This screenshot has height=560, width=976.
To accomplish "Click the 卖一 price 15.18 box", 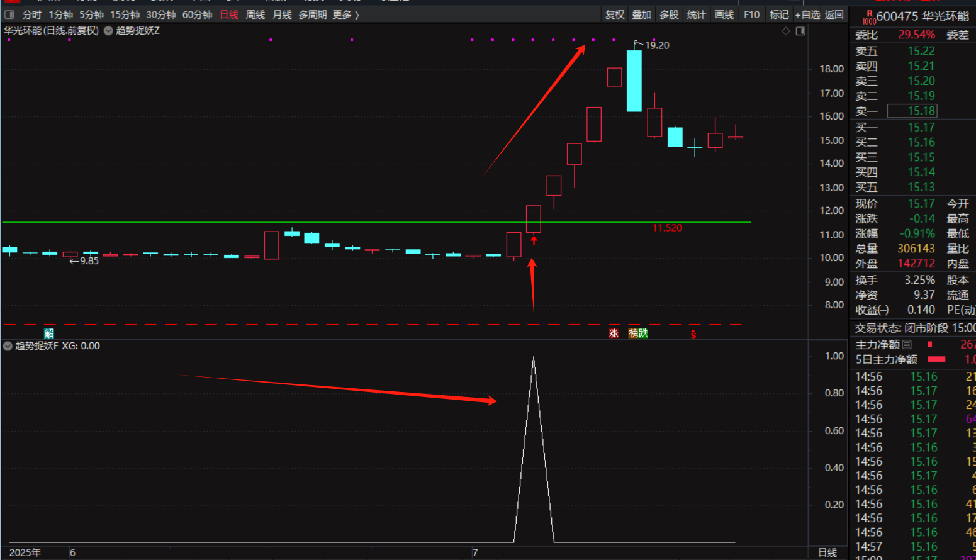I will 912,111.
